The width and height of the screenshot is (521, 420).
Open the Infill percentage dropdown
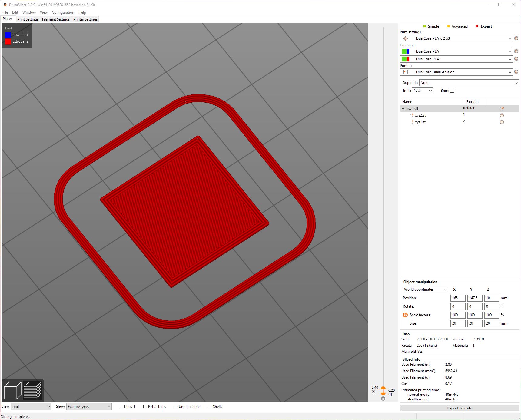point(423,91)
